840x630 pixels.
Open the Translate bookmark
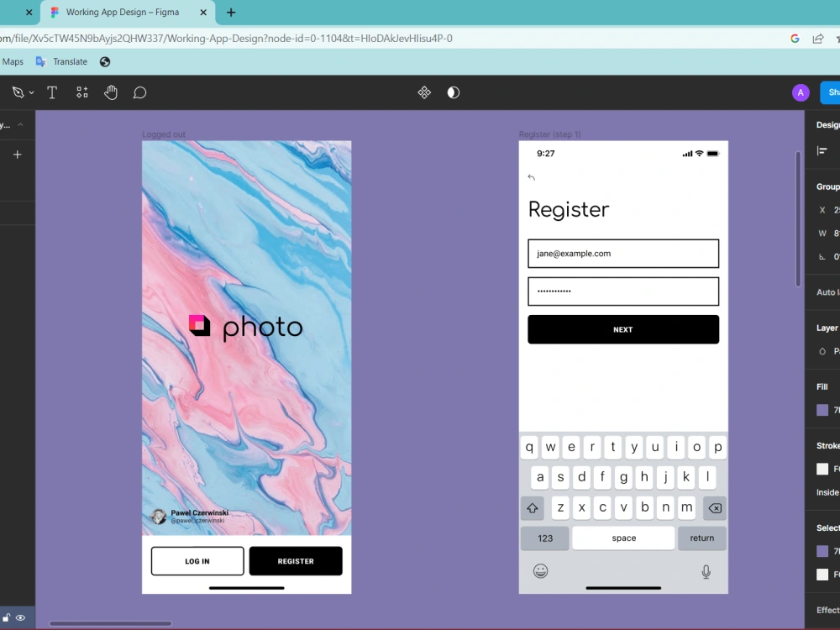tap(61, 61)
